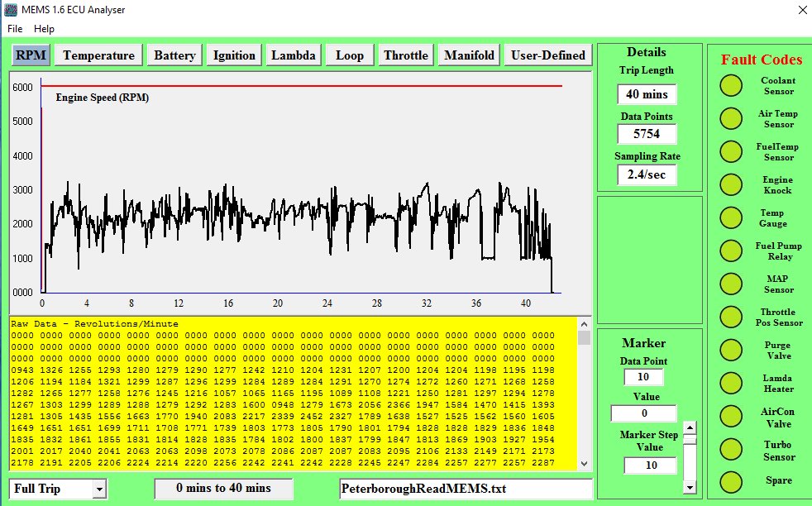Click the marker vertical slider thumb
Viewport: 812px width, 506px height.
click(690, 440)
